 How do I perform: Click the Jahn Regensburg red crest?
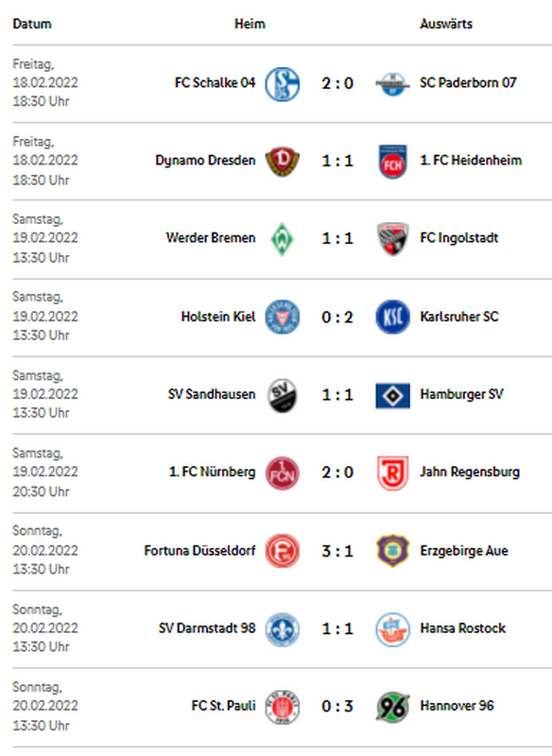pyautogui.click(x=392, y=472)
